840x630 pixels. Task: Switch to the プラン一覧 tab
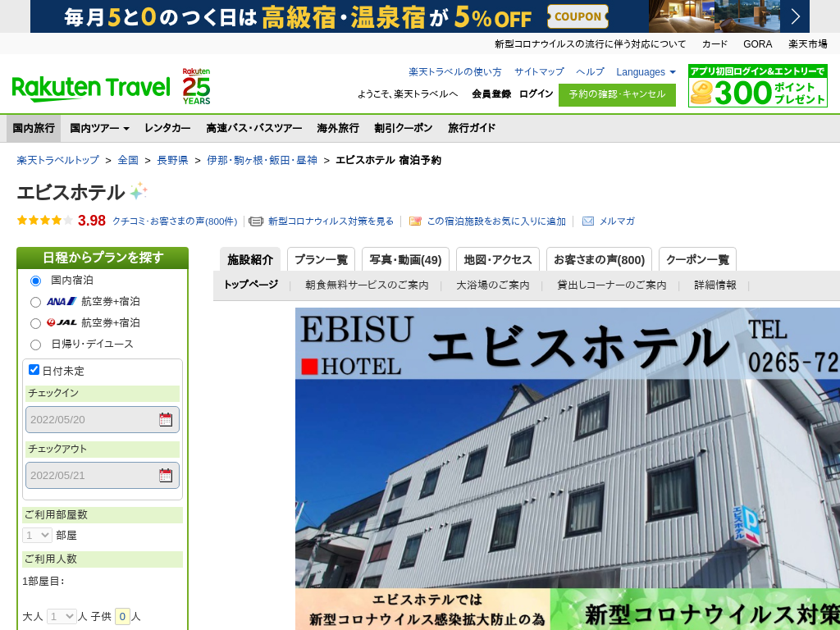tap(321, 260)
